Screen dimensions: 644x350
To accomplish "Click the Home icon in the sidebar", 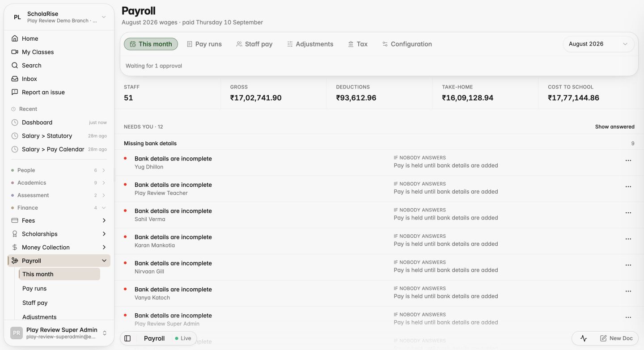I will 15,38.
